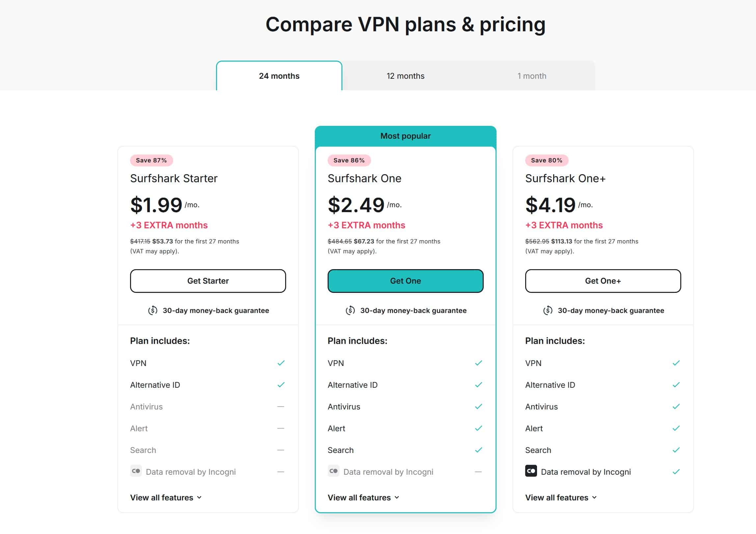Click the Get One+ button
756x534 pixels.
pyautogui.click(x=603, y=281)
